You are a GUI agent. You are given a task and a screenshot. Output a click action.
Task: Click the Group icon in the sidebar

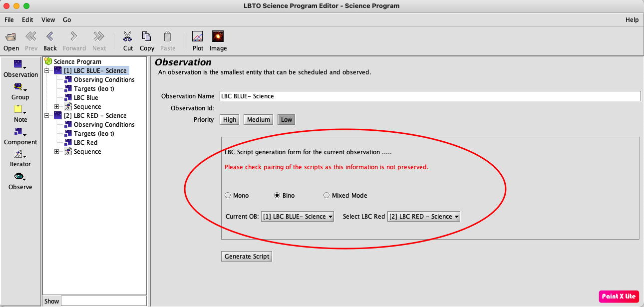(18, 87)
